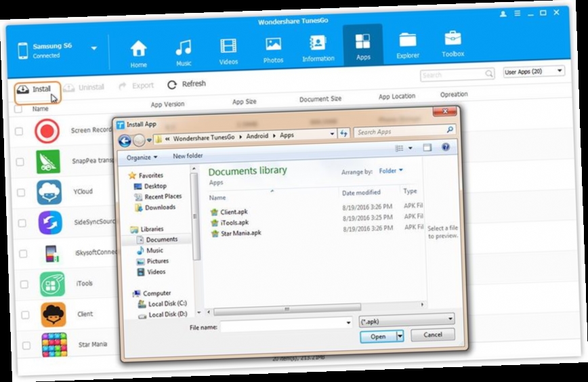Click the SnapPea app icon
The height and width of the screenshot is (382, 588).
48,162
